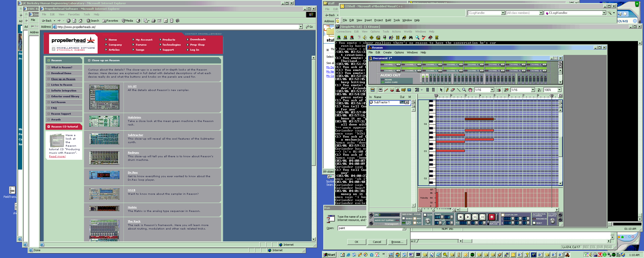The height and width of the screenshot is (258, 644).
Task: Select the hand tool in Reason
Action: click(x=470, y=90)
